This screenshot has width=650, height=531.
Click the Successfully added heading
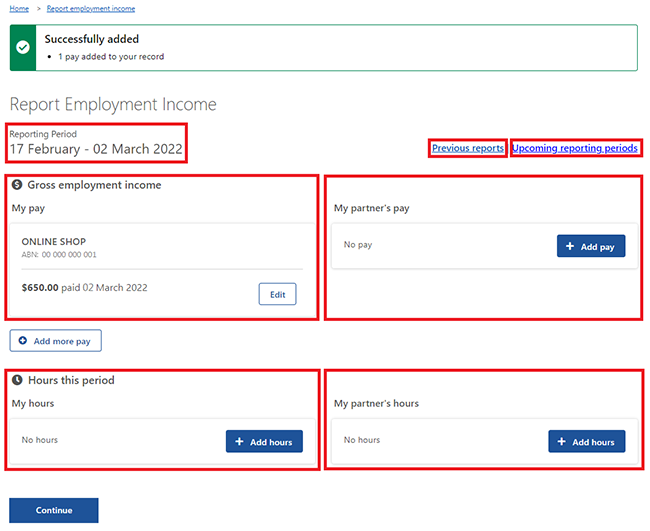92,40
